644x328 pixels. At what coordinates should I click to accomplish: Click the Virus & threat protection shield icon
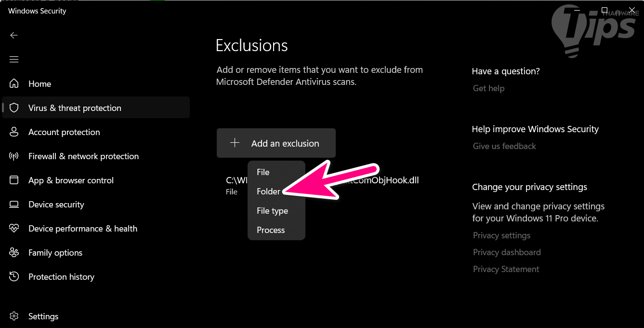14,108
